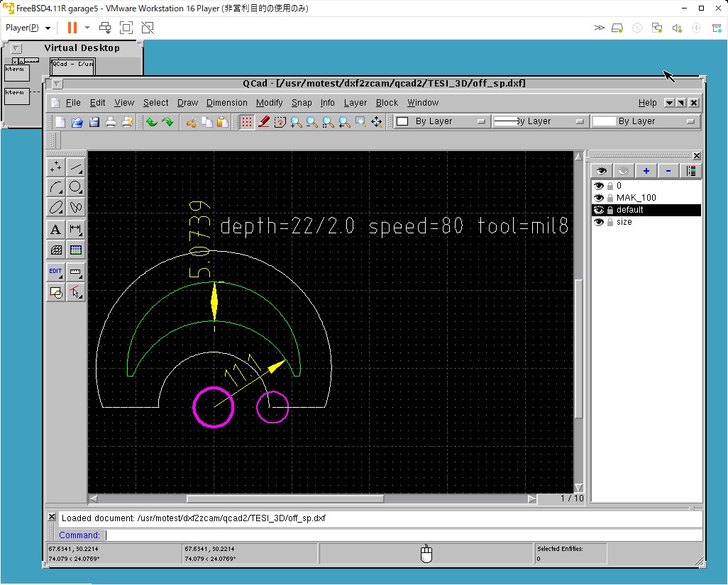
Task: Toggle visibility of the size layer
Action: [600, 222]
